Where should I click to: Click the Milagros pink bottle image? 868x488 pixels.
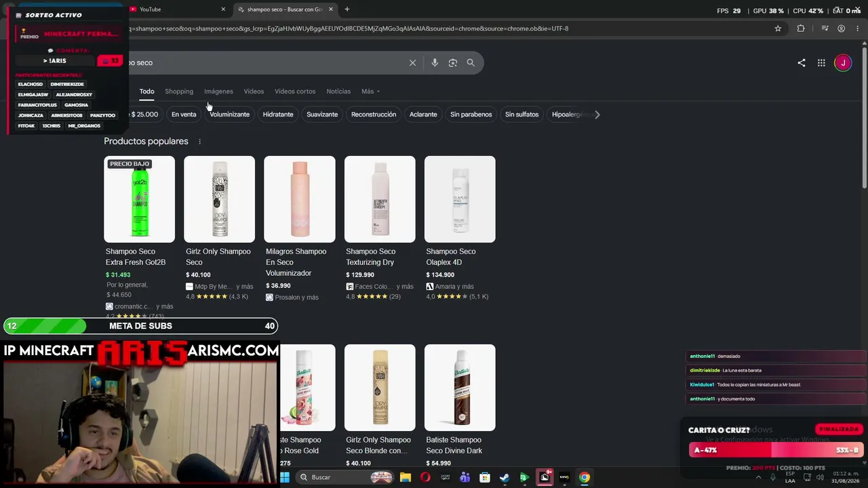299,199
